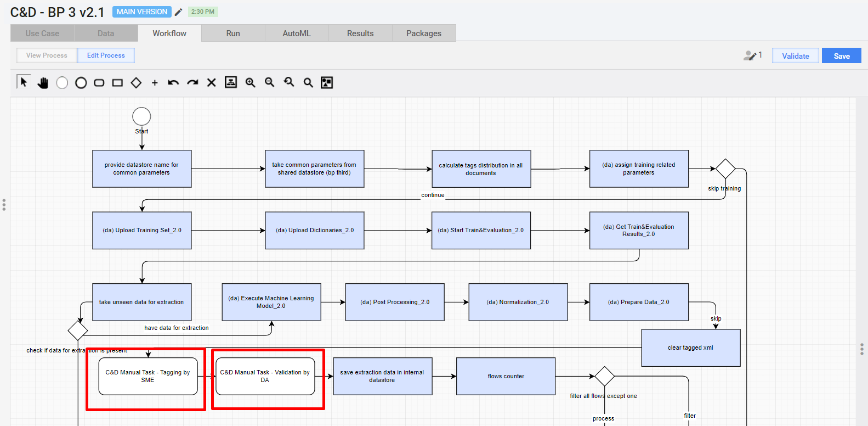This screenshot has width=868, height=426.
Task: Switch to the Workflow tab
Action: (x=169, y=33)
